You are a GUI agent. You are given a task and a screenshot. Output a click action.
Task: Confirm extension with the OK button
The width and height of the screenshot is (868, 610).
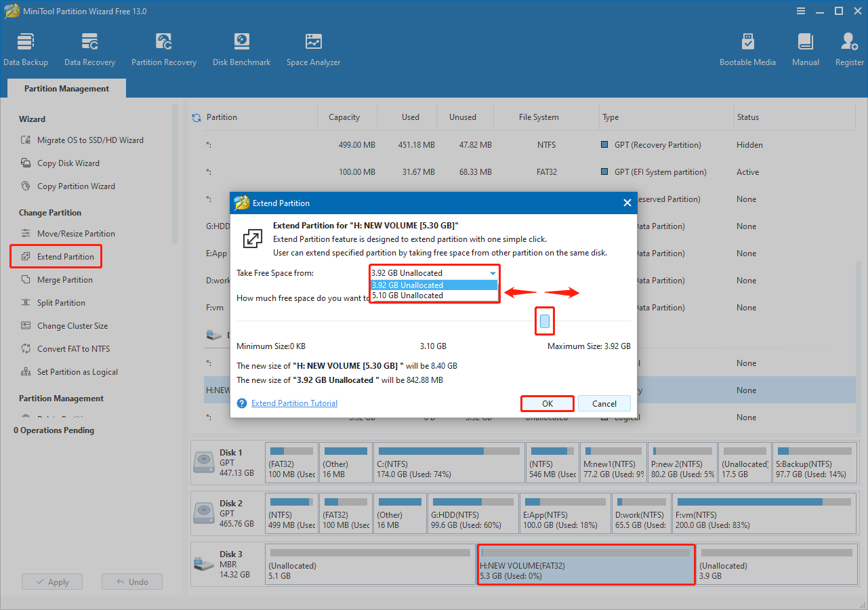[x=547, y=403]
